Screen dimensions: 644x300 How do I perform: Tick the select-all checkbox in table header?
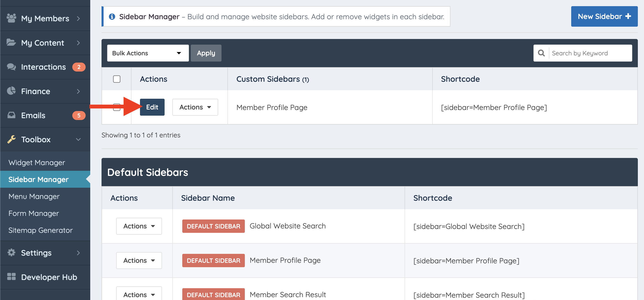coord(117,79)
